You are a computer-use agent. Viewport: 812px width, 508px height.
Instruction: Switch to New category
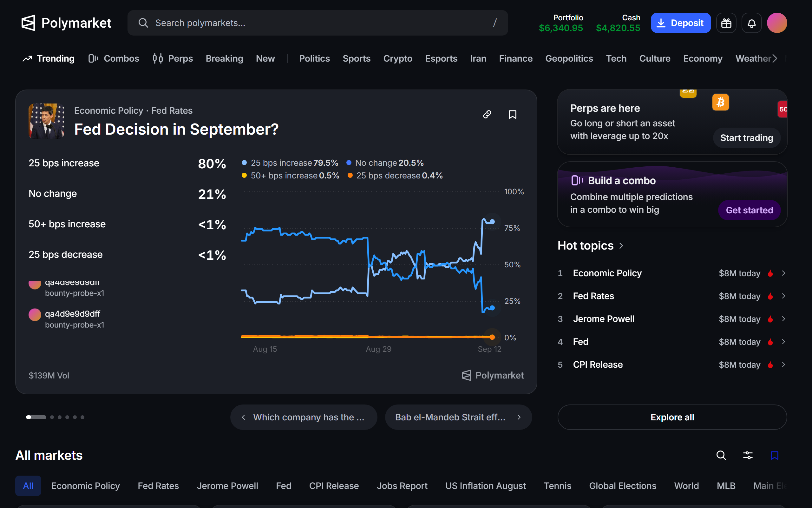[265, 58]
